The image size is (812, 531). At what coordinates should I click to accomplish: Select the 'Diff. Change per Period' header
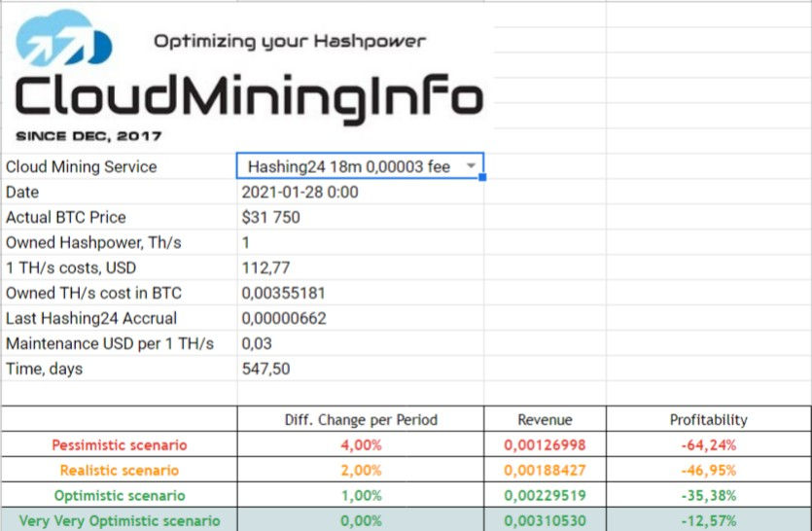tap(361, 419)
